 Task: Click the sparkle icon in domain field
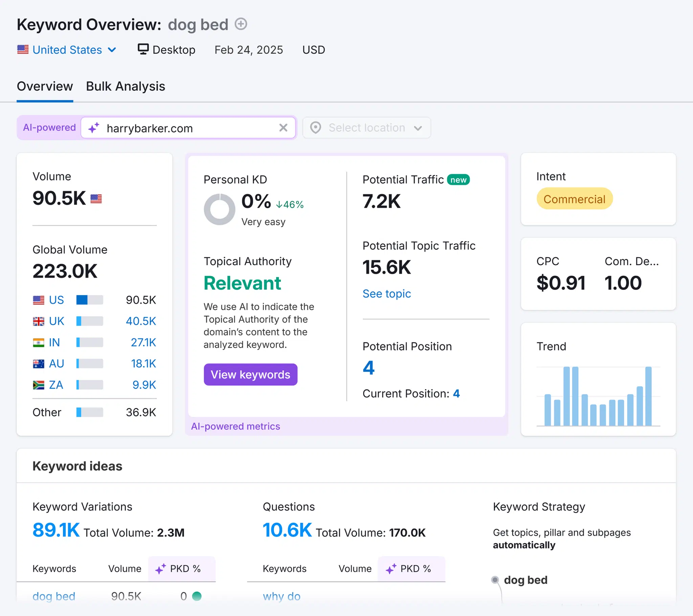click(x=94, y=128)
